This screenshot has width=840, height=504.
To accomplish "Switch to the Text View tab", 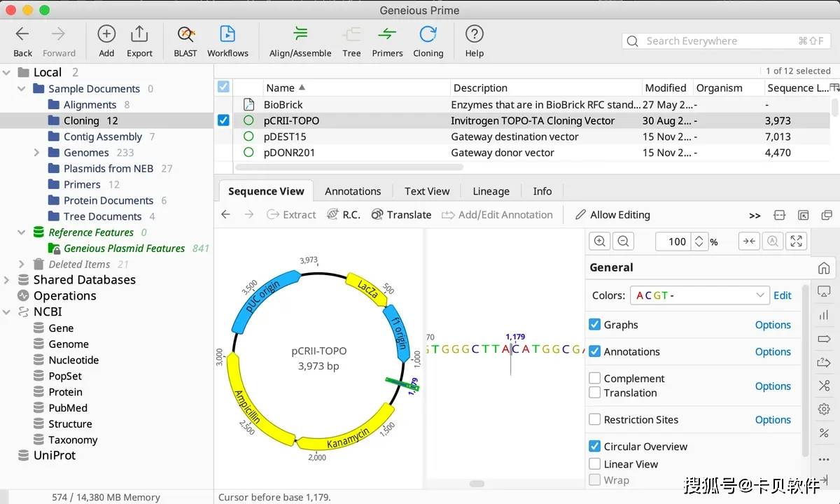I will pyautogui.click(x=427, y=191).
